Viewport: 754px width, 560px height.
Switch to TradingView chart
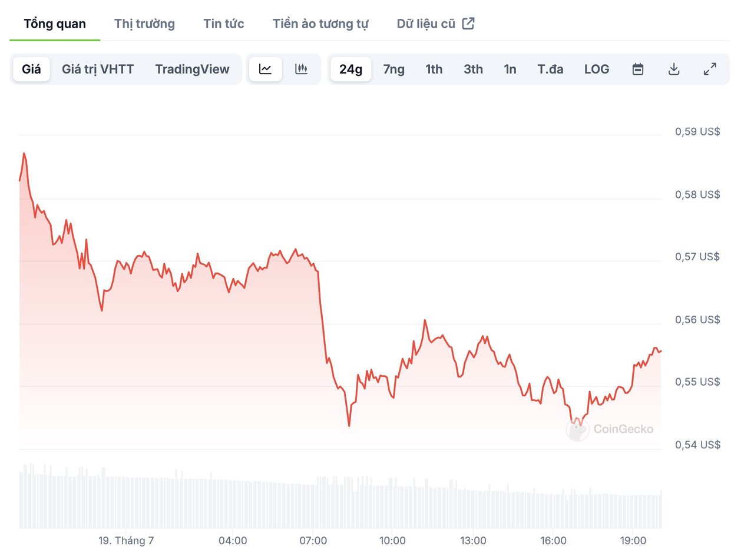192,69
